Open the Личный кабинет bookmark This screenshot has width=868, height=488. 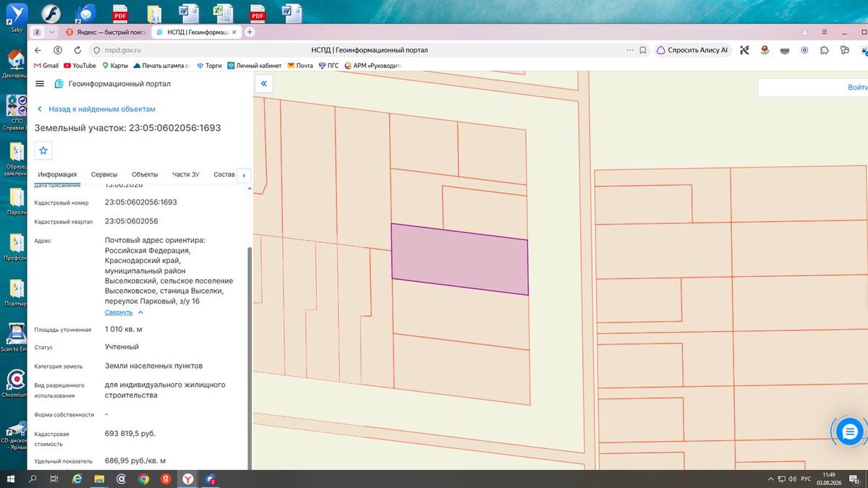[255, 66]
